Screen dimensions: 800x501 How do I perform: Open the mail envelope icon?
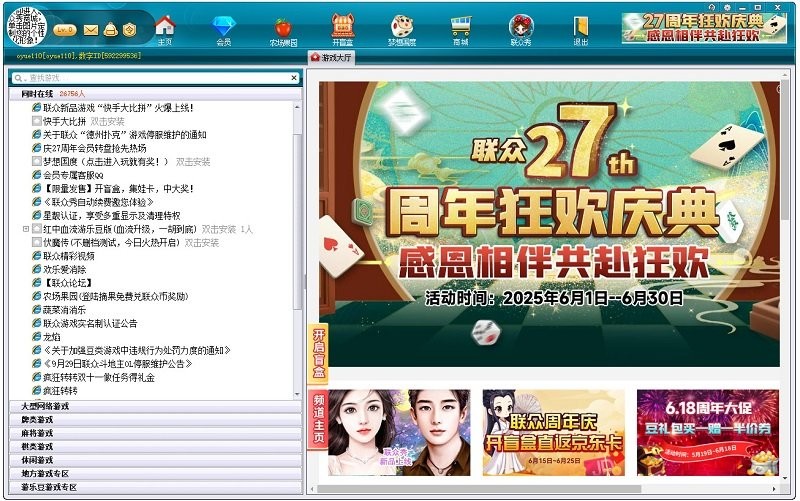coord(91,31)
